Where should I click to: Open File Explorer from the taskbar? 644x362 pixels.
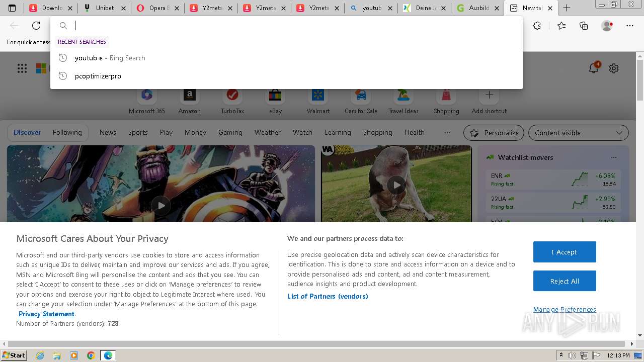(x=57, y=355)
